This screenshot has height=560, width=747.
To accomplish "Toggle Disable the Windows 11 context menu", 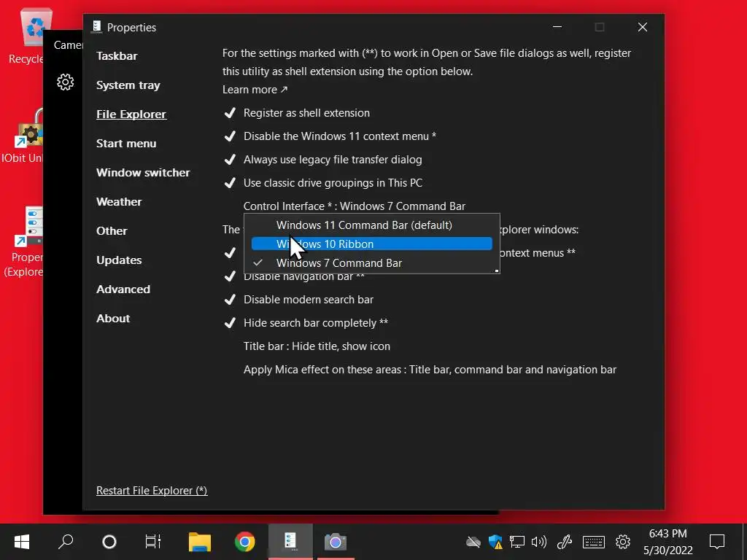I will [330, 136].
